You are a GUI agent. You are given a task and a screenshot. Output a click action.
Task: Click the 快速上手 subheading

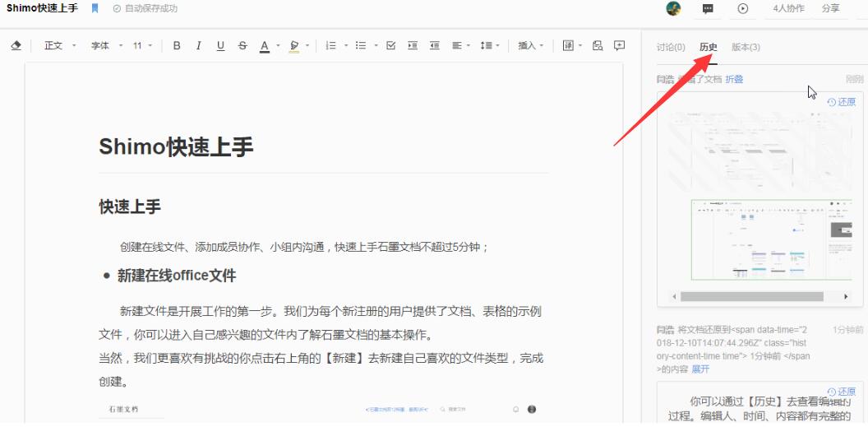click(x=130, y=207)
